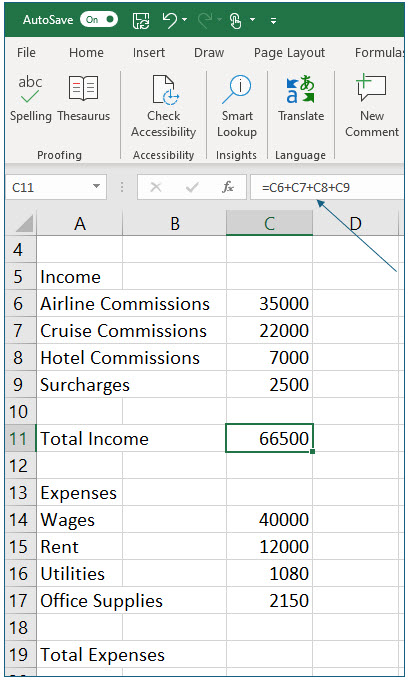Select the cell containing 35000
Viewport: 410px width, 682px height.
click(269, 304)
